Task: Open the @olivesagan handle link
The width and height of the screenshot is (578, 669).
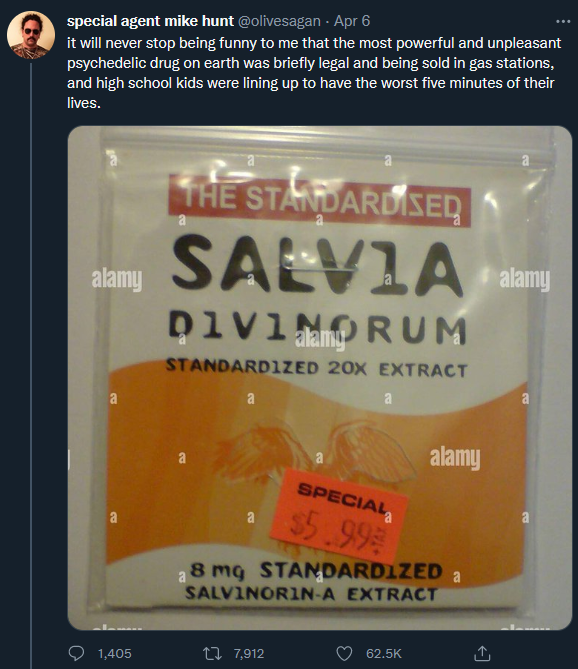Action: [x=279, y=21]
